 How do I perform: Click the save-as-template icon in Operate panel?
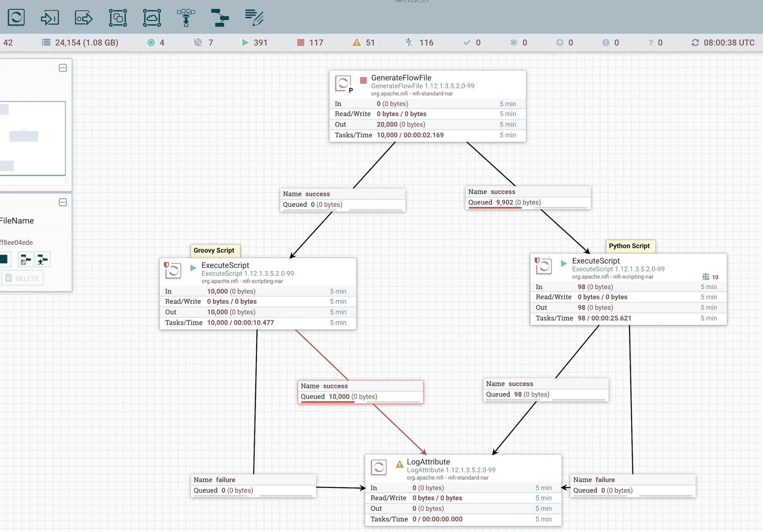tap(26, 260)
